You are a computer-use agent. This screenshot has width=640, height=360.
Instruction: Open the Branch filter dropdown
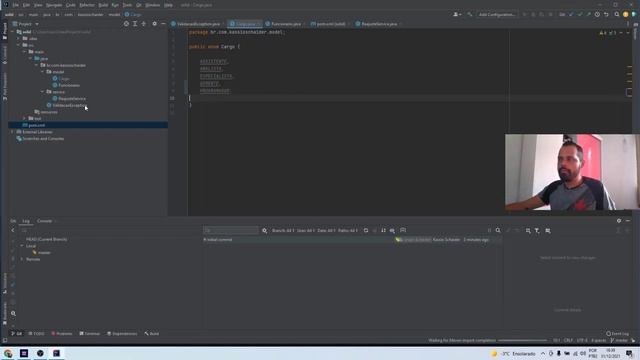pyautogui.click(x=283, y=231)
